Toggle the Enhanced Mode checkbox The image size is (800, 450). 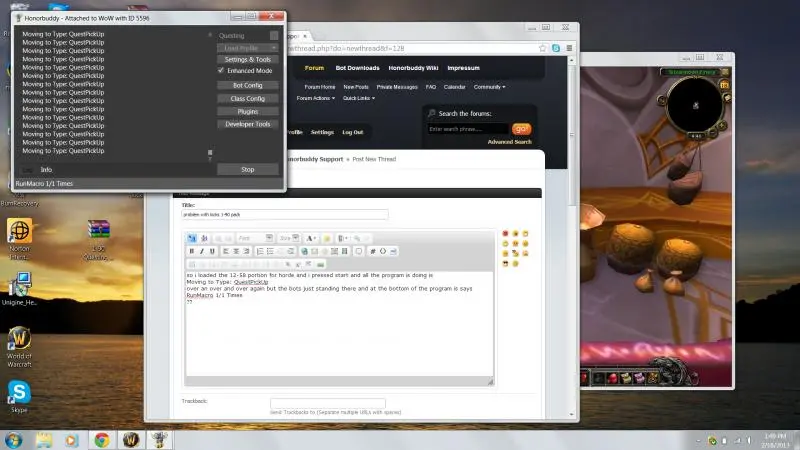point(221,71)
